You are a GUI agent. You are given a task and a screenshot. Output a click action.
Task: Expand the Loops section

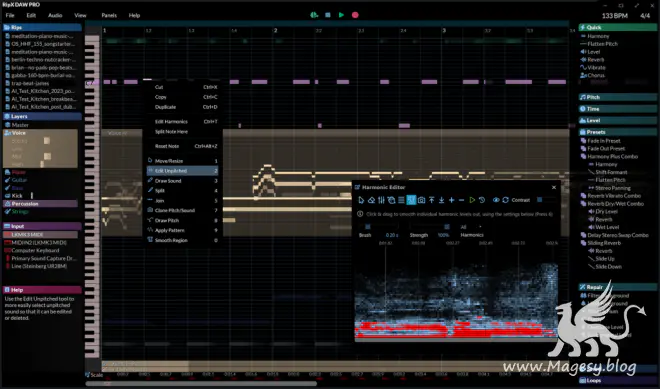tap(617, 380)
